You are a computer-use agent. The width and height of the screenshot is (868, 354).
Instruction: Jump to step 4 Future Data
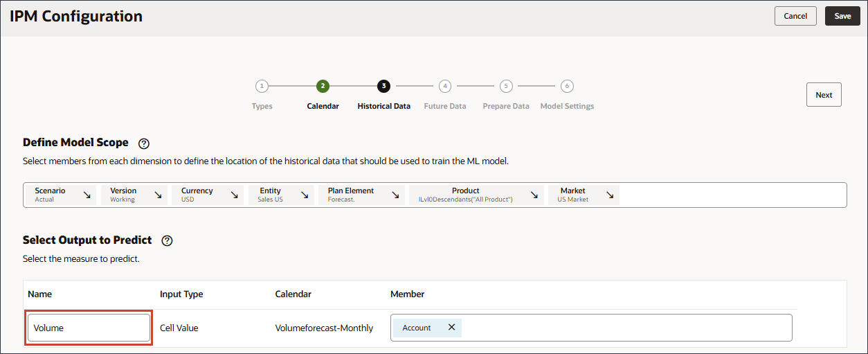[x=445, y=87]
